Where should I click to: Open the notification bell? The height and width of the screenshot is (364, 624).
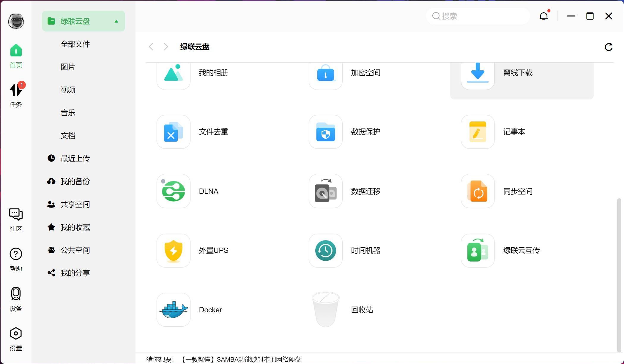click(x=544, y=16)
